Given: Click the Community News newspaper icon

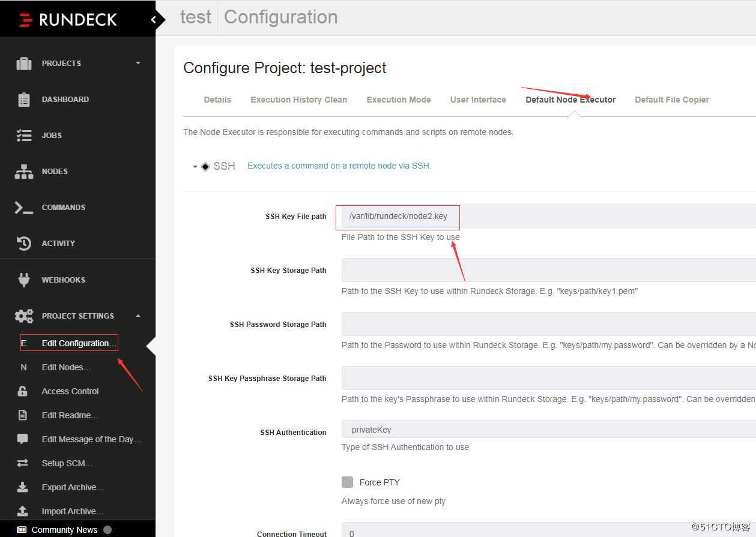Looking at the screenshot, I should [22, 530].
